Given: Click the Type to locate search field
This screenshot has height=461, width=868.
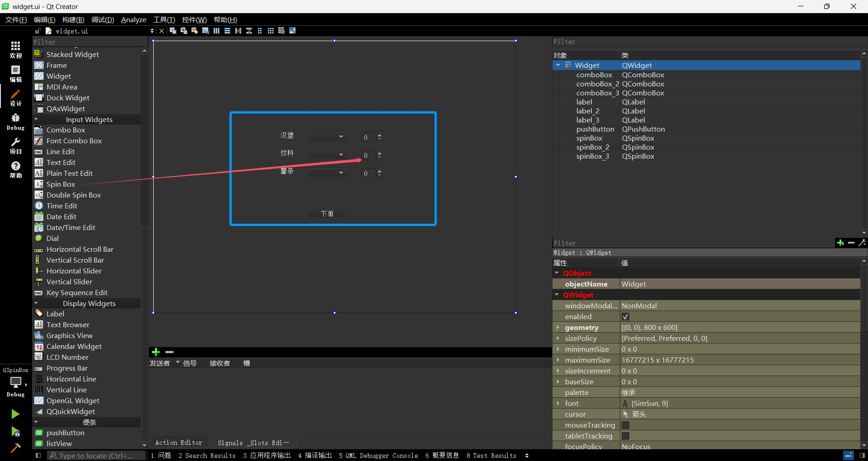Looking at the screenshot, I should [97, 456].
